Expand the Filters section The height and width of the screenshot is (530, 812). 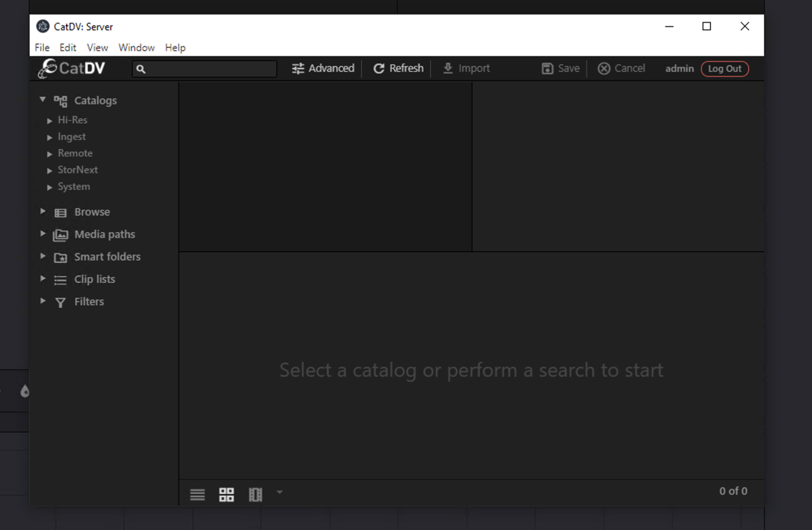pos(42,301)
